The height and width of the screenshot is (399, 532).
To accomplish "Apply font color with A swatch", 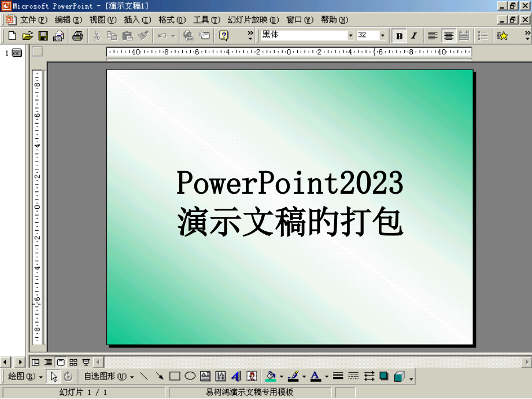I will tap(316, 376).
